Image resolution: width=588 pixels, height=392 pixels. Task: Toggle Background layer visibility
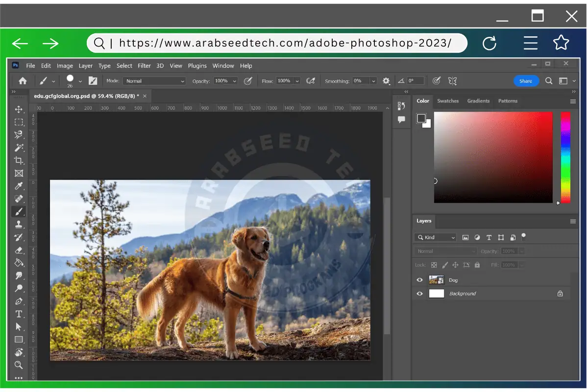click(419, 294)
